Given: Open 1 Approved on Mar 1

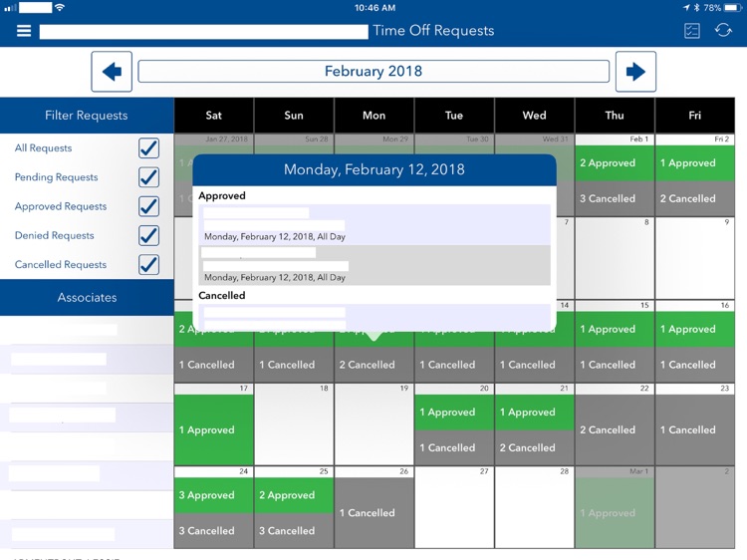Looking at the screenshot, I should [x=615, y=513].
